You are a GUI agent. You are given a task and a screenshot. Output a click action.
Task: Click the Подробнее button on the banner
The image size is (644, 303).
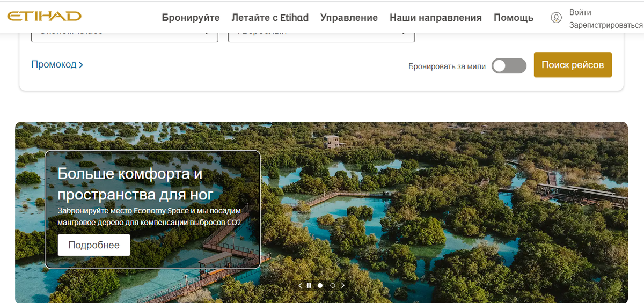point(94,245)
